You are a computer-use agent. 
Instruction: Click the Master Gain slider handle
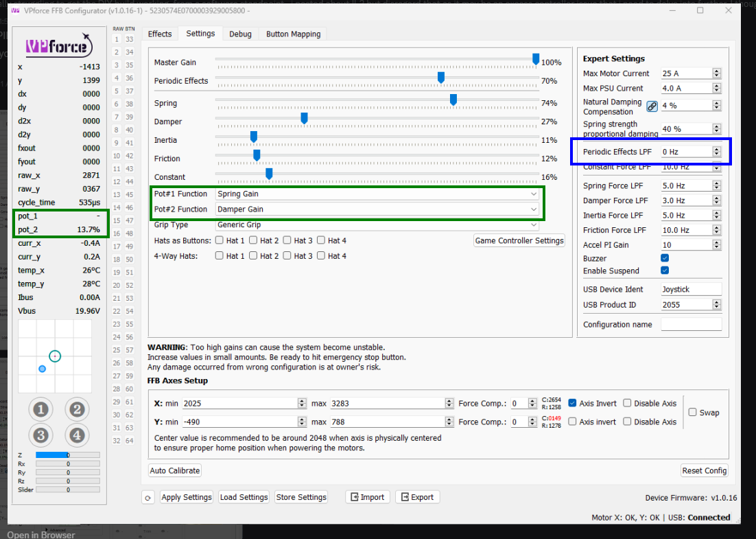[536, 59]
